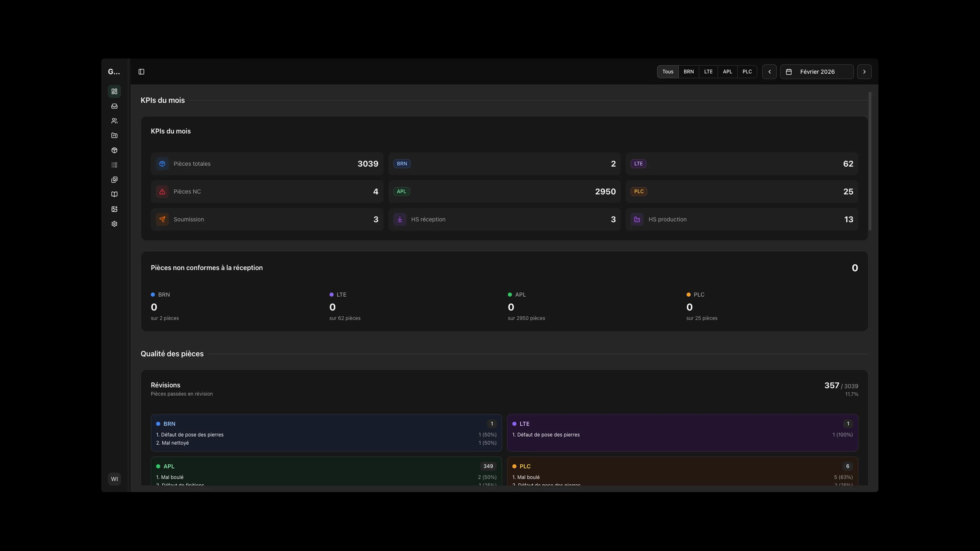Switch filter to the PLC tab

747,72
